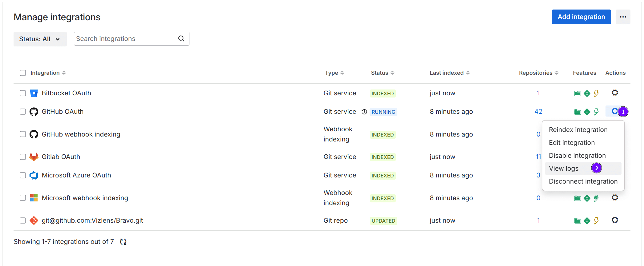Click gear icon for git@github.com:Vizlens/Bravo.git row
Viewport: 644px width, 266px height.
pos(615,220)
